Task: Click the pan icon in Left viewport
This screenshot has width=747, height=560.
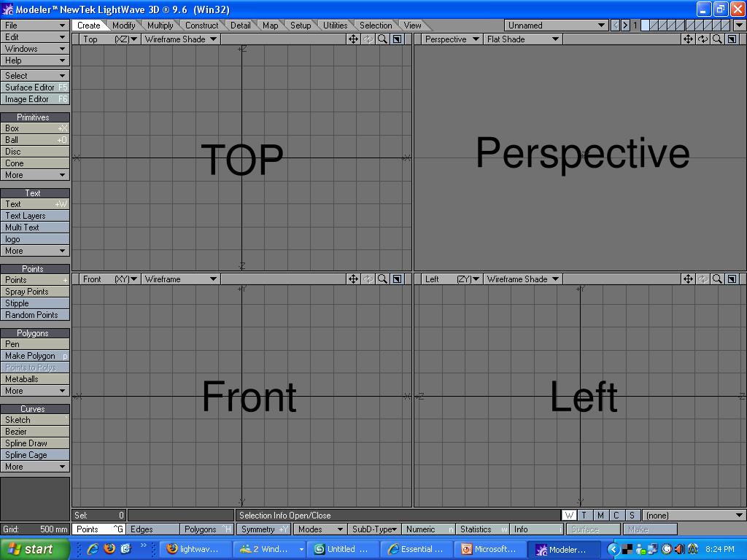Action: (688, 279)
